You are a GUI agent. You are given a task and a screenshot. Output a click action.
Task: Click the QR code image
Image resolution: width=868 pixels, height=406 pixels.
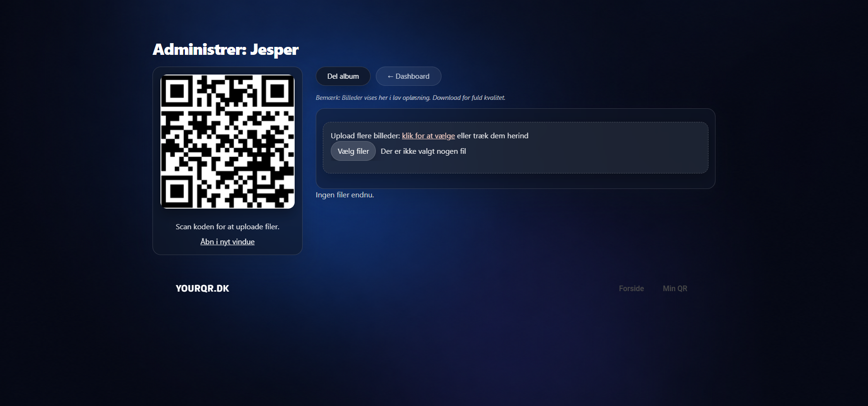228,142
